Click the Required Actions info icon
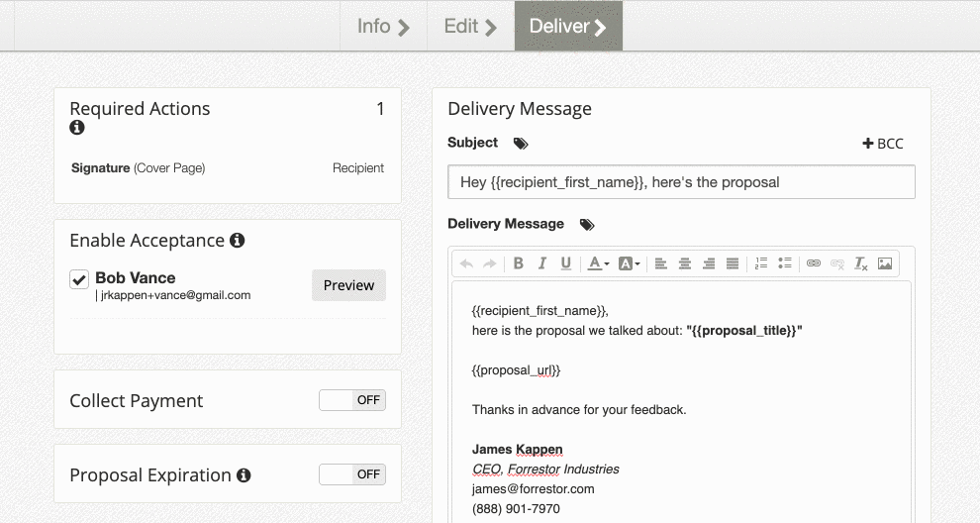The height and width of the screenshot is (523, 980). tap(77, 128)
